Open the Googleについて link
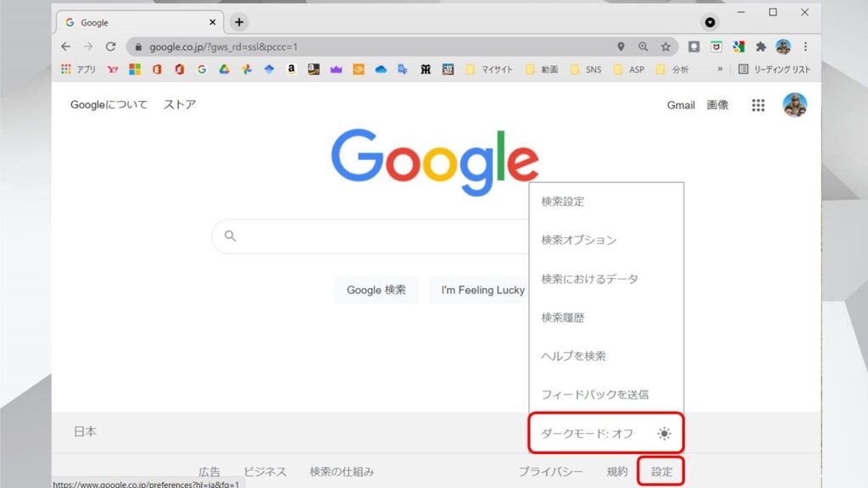Image resolution: width=868 pixels, height=488 pixels. pos(109,104)
